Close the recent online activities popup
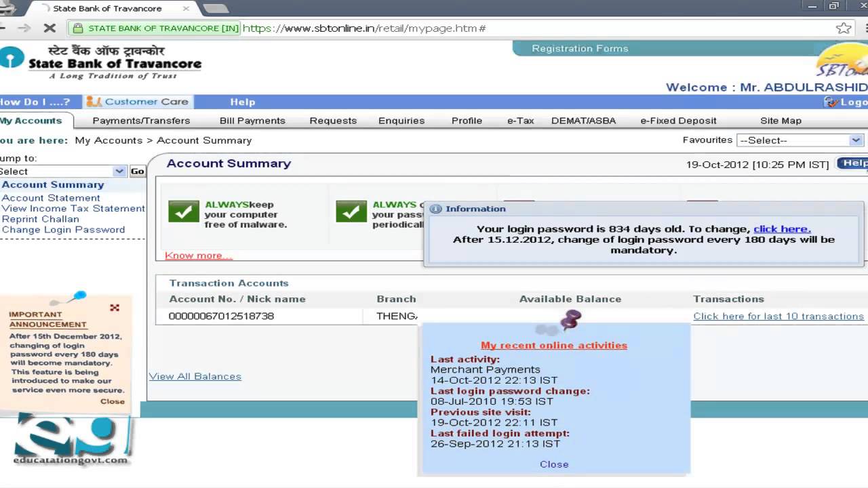868x488 pixels. (554, 464)
